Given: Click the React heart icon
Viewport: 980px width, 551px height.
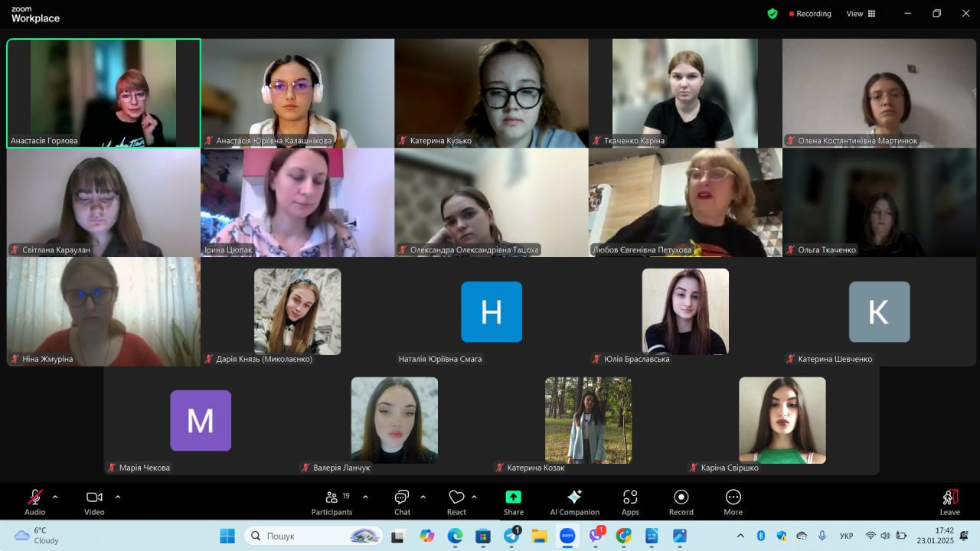Looking at the screenshot, I should click(x=456, y=503).
